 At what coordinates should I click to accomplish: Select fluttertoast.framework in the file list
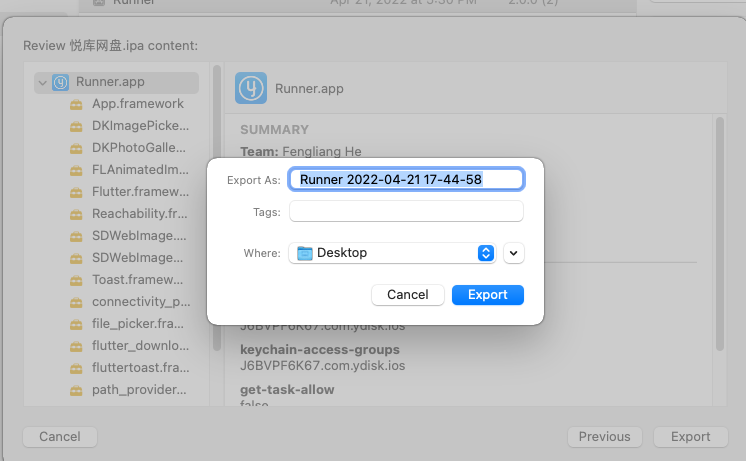coord(140,368)
